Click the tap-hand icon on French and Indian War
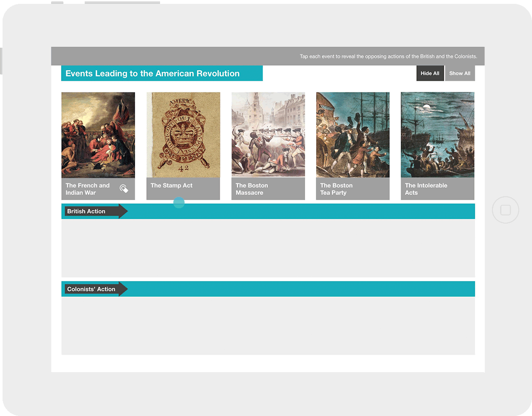This screenshot has width=532, height=416. 124,189
